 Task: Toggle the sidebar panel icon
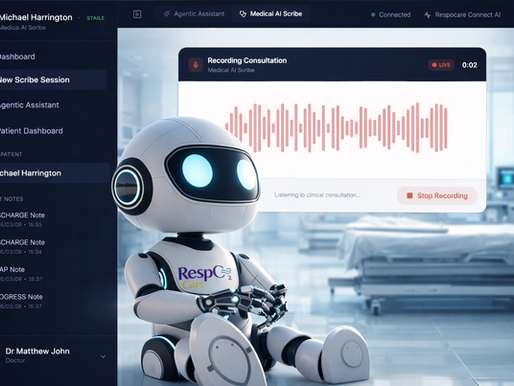coord(137,14)
